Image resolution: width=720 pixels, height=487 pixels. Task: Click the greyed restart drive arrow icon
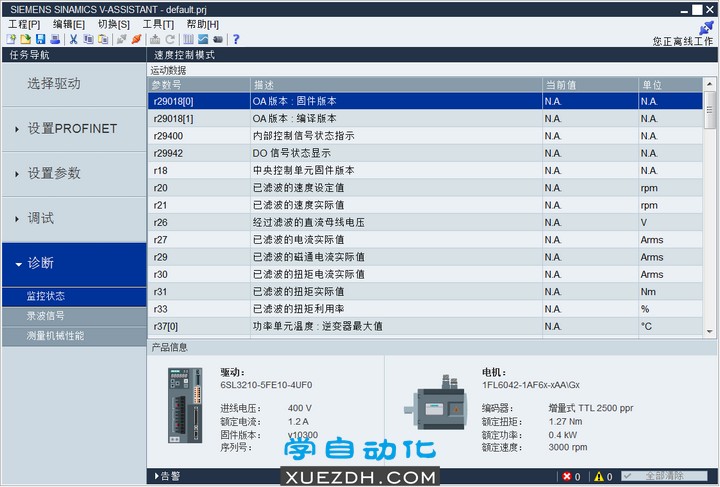(x=170, y=39)
